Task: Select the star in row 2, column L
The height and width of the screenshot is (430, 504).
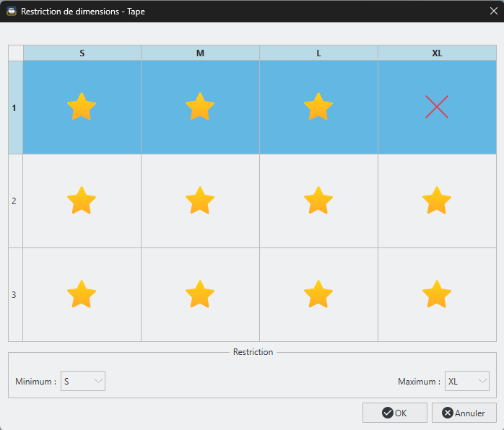Action: point(318,201)
